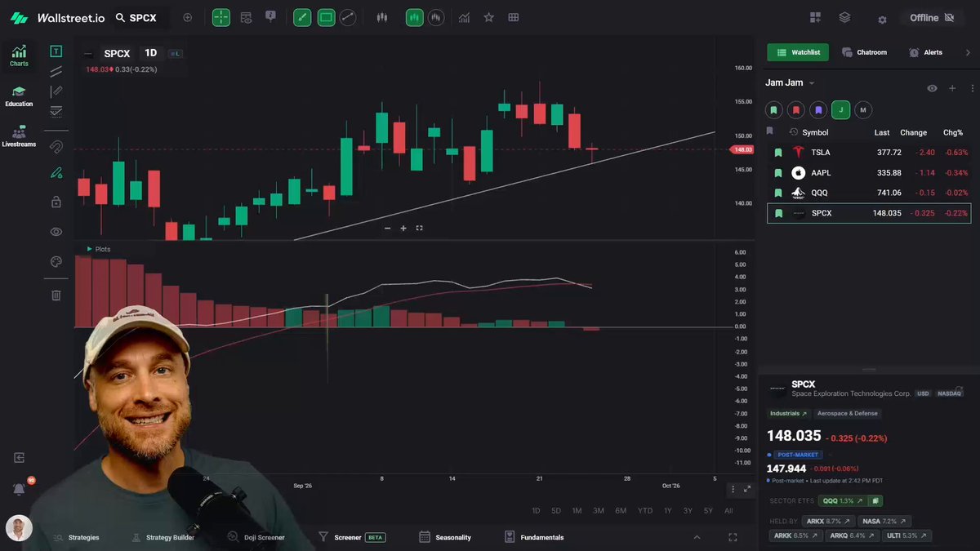The height and width of the screenshot is (551, 980).
Task: Add new watchlist item with plus
Action: pos(952,88)
